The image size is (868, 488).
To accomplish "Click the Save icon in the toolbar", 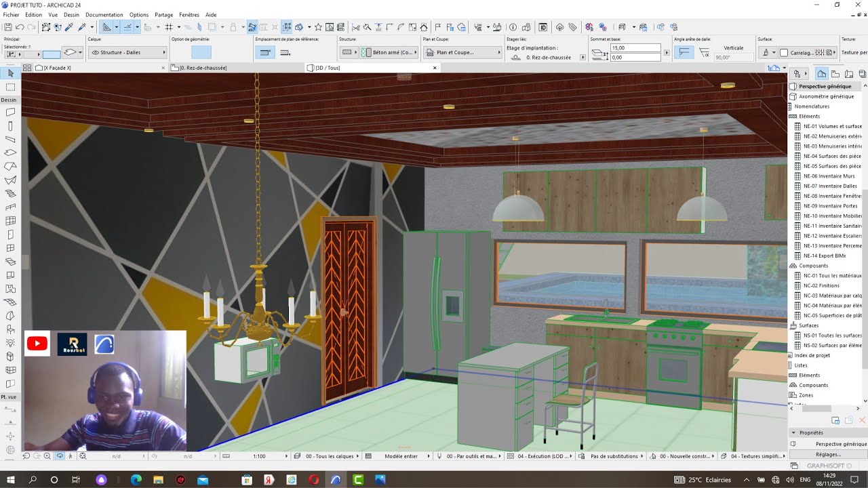I will coord(8,27).
